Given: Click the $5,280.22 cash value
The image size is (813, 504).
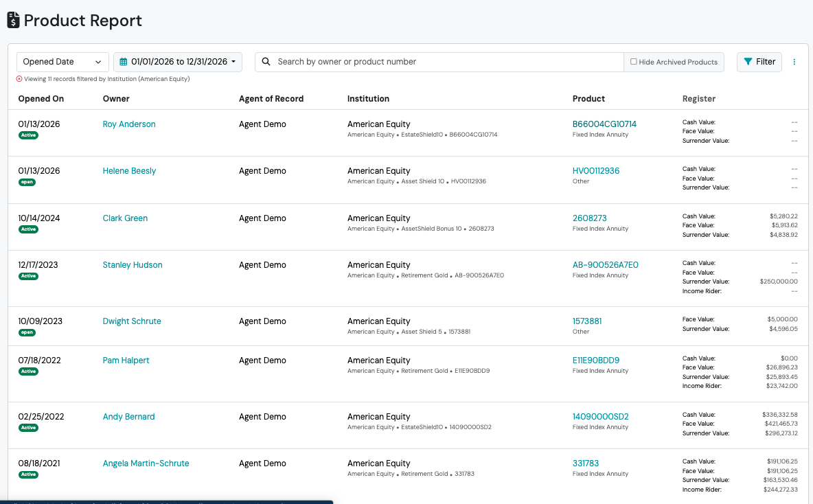Looking at the screenshot, I should click(x=783, y=216).
